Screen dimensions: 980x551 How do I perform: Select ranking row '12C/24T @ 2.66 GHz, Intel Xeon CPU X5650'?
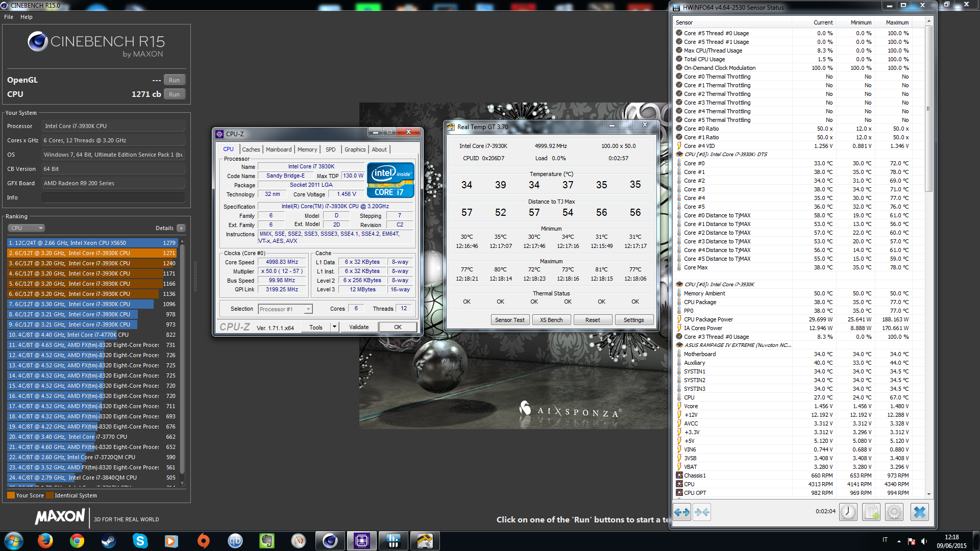[x=92, y=243]
